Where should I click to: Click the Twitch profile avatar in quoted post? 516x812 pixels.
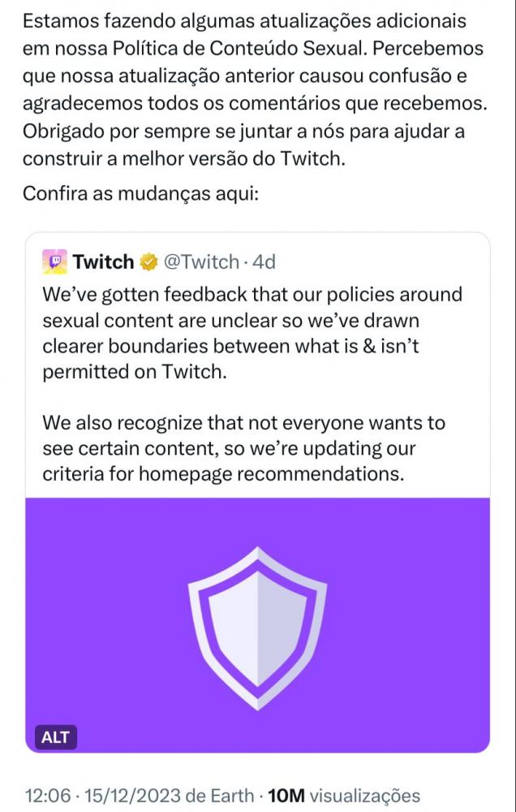click(x=55, y=262)
